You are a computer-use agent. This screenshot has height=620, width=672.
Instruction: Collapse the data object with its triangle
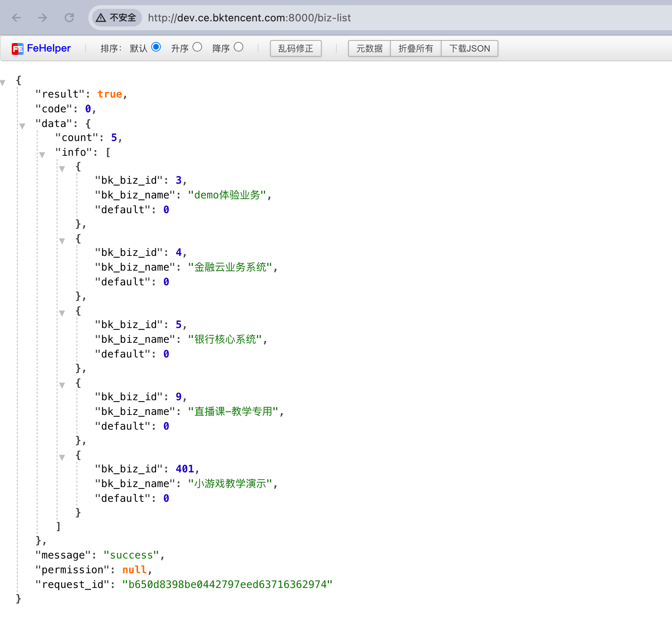pyautogui.click(x=23, y=126)
